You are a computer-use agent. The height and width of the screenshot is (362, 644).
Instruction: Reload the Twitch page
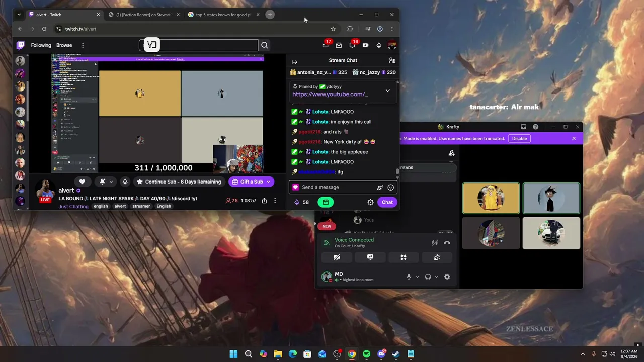point(44,29)
